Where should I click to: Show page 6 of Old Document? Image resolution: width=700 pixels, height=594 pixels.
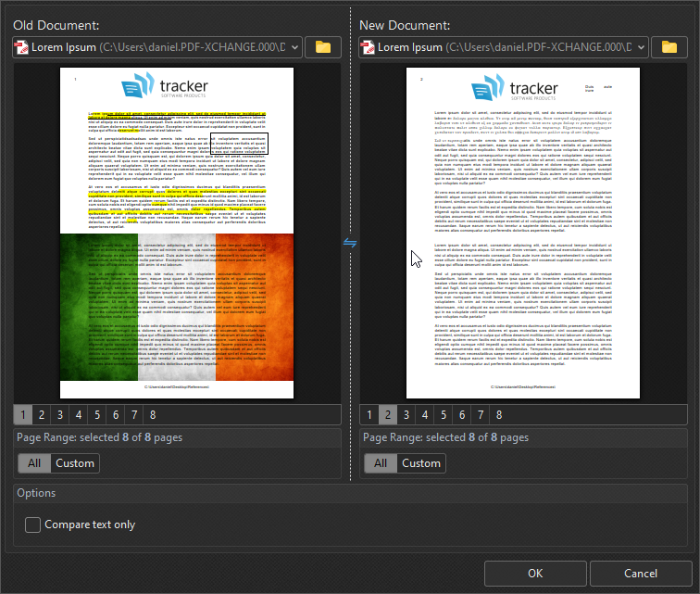pyautogui.click(x=116, y=415)
